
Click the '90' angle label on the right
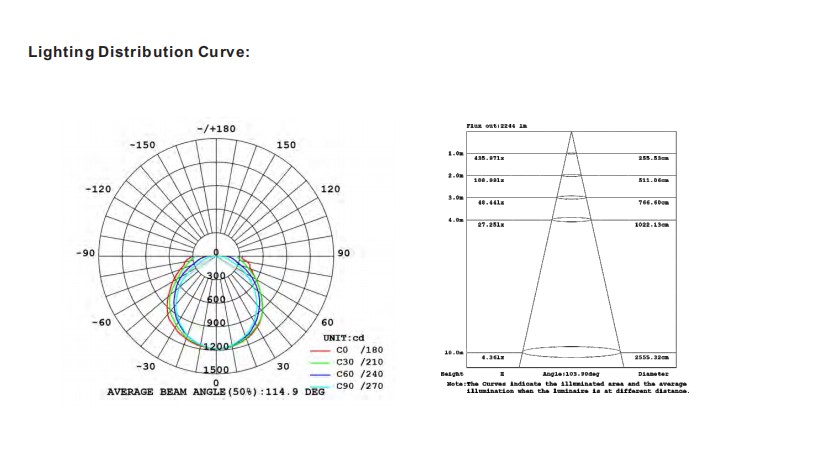344,253
